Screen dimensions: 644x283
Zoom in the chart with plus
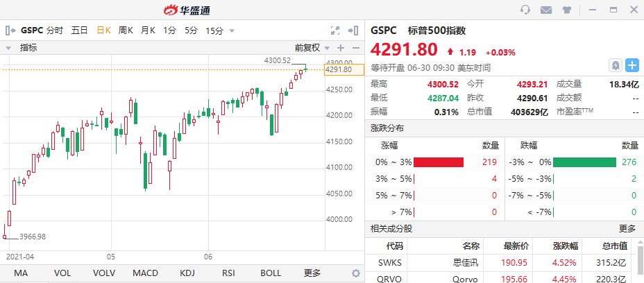pyautogui.click(x=341, y=48)
